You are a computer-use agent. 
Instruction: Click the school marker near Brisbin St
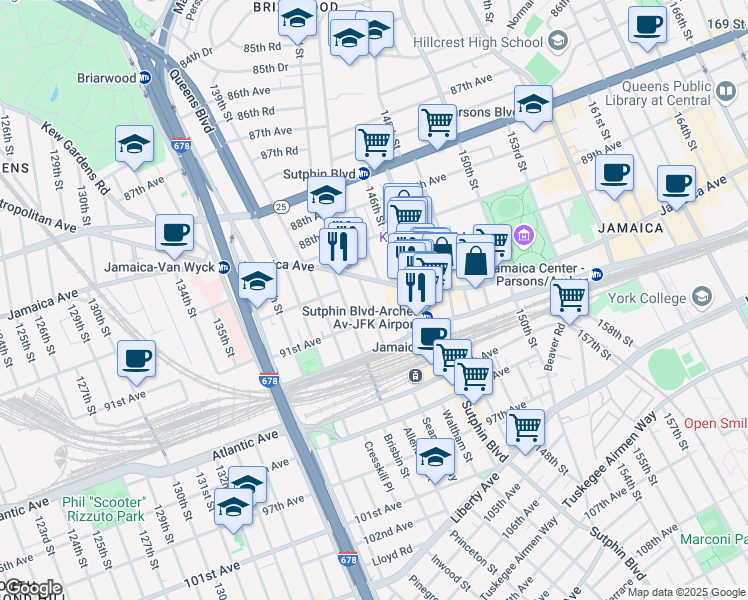coord(435,459)
